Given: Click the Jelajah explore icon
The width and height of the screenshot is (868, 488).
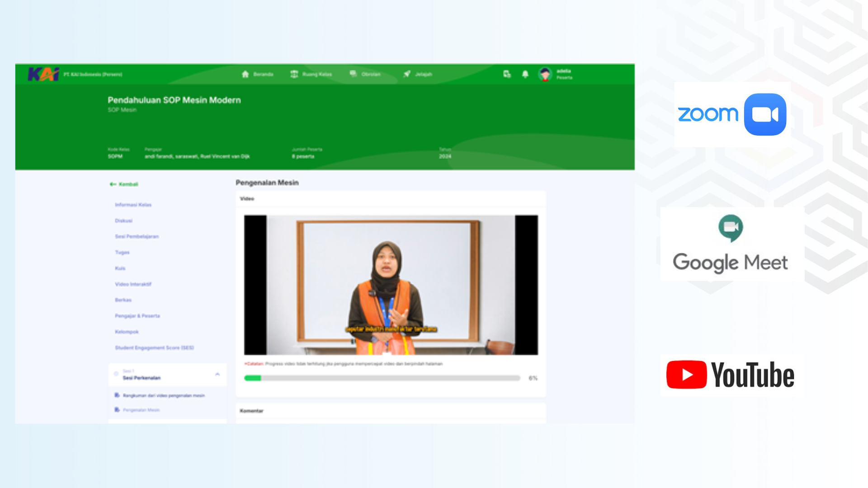Looking at the screenshot, I should pos(407,74).
